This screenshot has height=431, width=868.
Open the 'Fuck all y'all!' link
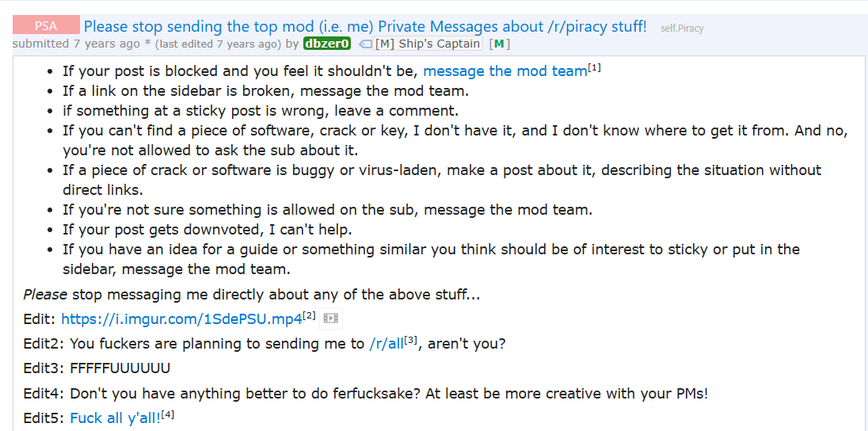(x=116, y=418)
